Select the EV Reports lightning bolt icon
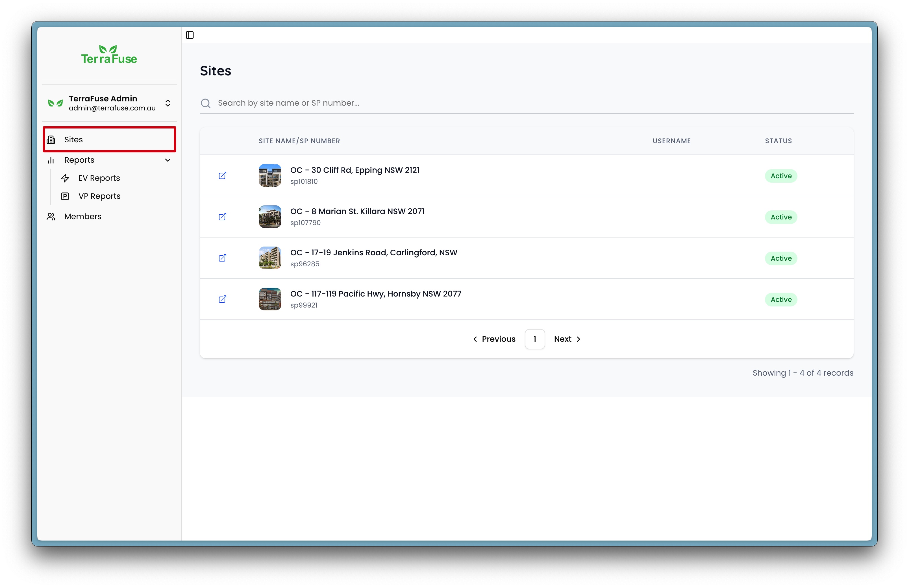 tap(65, 178)
